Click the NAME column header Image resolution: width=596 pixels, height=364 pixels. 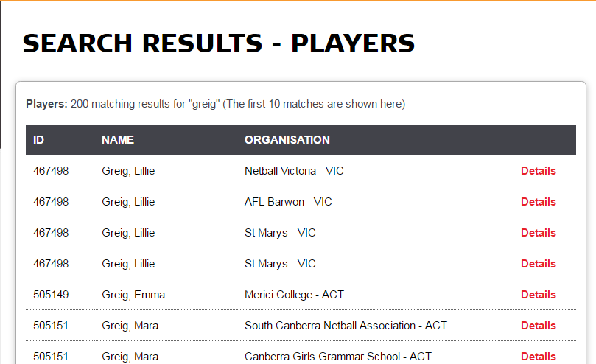coord(118,140)
